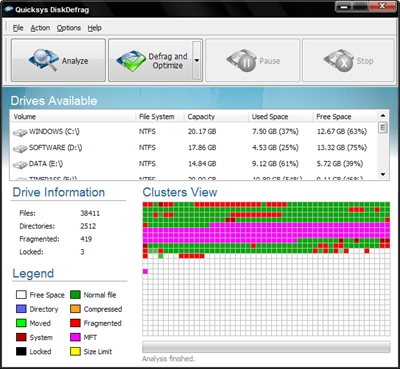
Task: Click the Normal file legend swatch
Action: pyautogui.click(x=75, y=295)
